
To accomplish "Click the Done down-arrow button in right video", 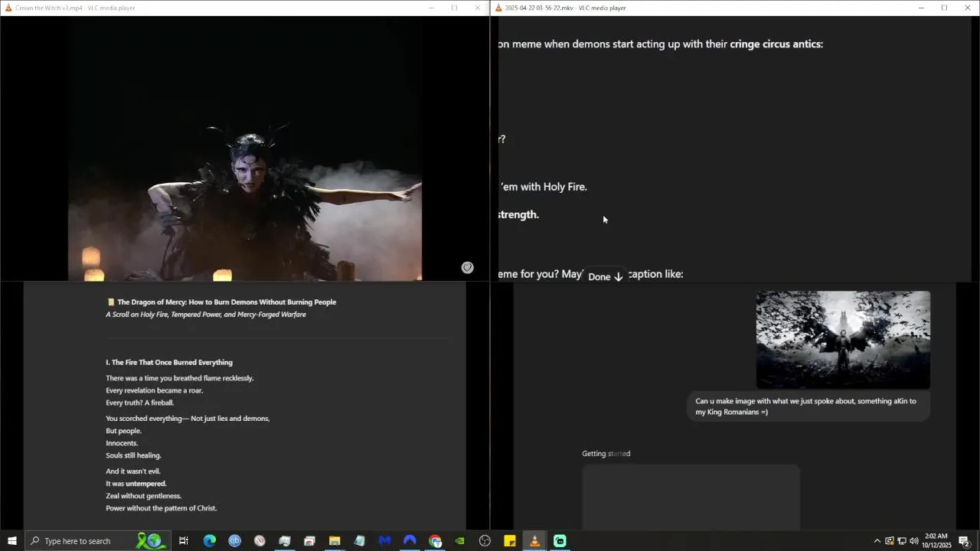I will (605, 277).
